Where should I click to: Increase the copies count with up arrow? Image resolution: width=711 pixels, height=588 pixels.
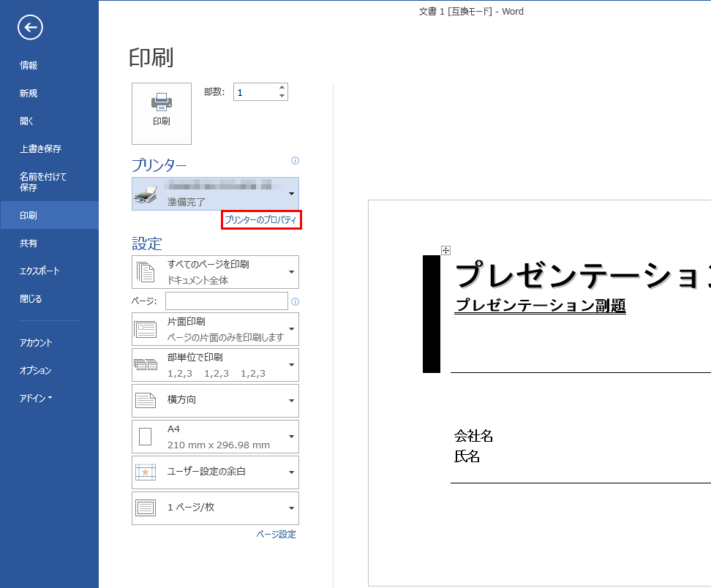(x=282, y=88)
